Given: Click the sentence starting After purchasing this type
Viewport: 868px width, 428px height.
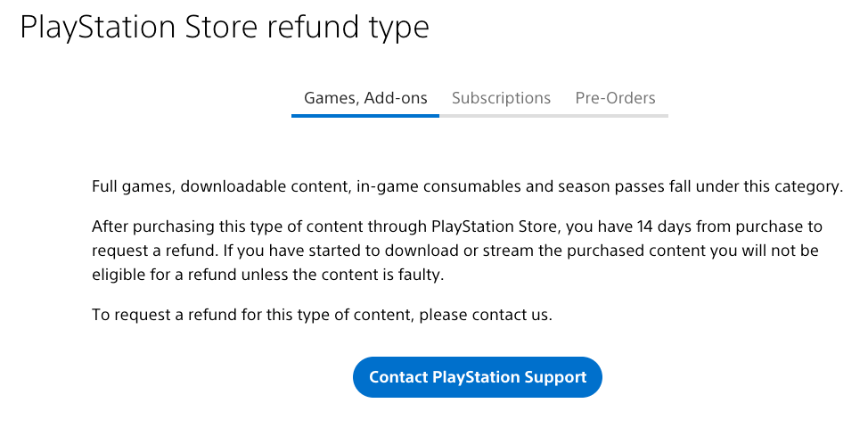Looking at the screenshot, I should point(456,251).
